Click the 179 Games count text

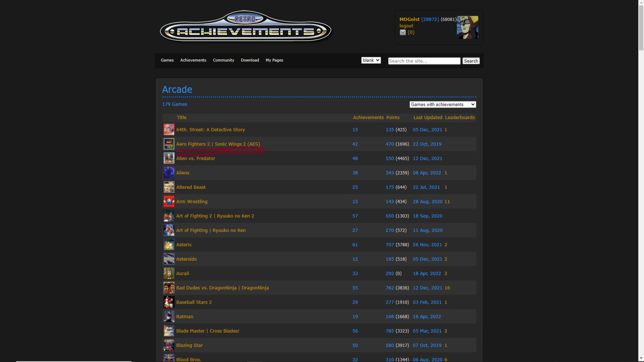pyautogui.click(x=175, y=104)
